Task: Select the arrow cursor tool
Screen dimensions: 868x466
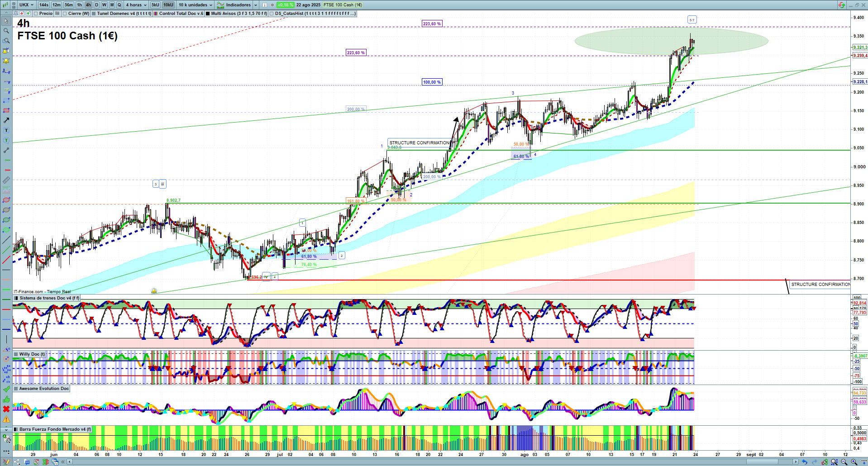Action: tap(6, 21)
